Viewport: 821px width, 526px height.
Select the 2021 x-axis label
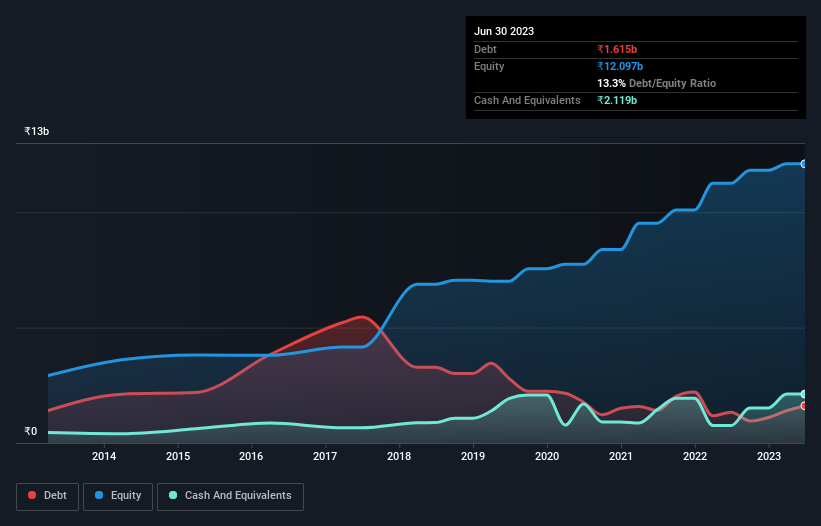621,456
